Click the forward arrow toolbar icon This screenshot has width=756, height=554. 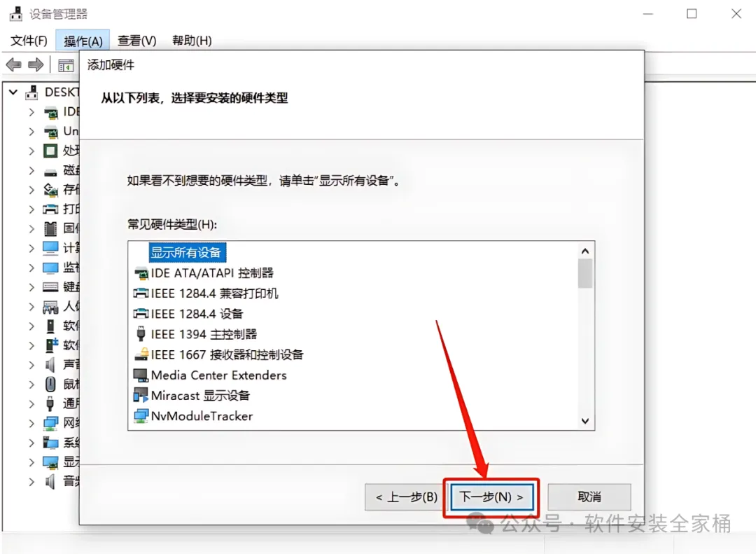36,64
